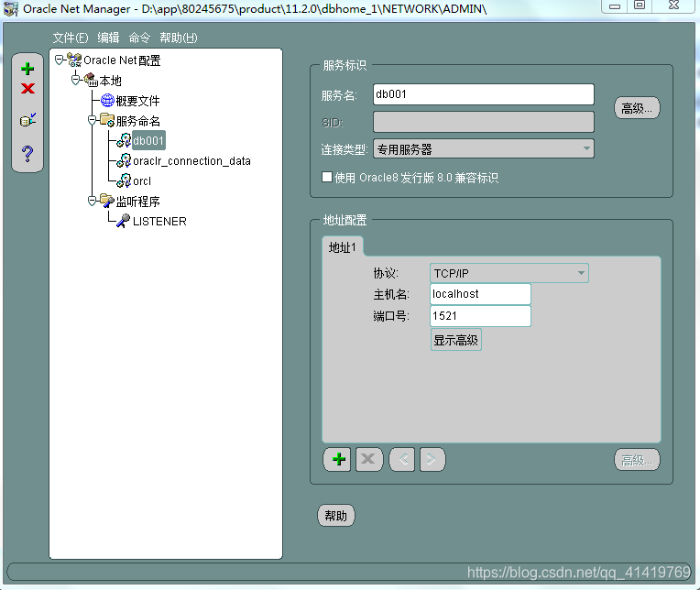Click the LISTENER node icon
The image size is (700, 590).
point(123,221)
